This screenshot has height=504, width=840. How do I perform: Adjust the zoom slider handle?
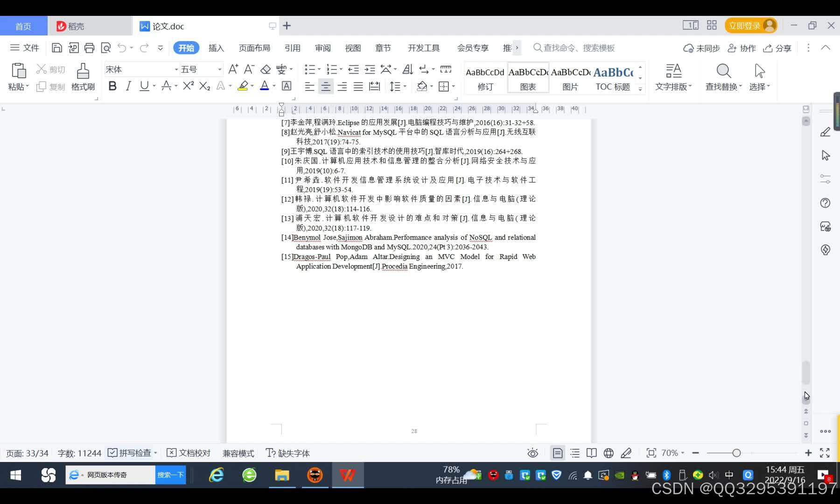[736, 453]
